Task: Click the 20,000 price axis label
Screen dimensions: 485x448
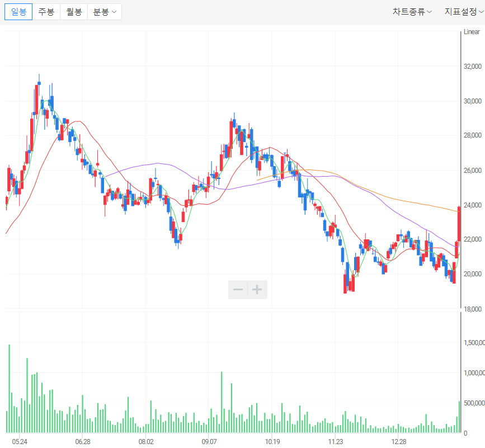Action: coord(473,274)
